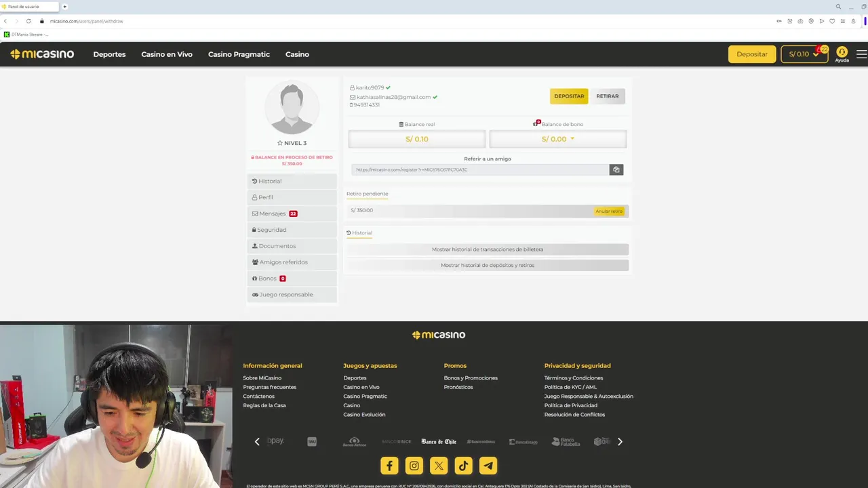
Task: Click Mostrar historial de transacciones de billetera
Action: coord(487,249)
